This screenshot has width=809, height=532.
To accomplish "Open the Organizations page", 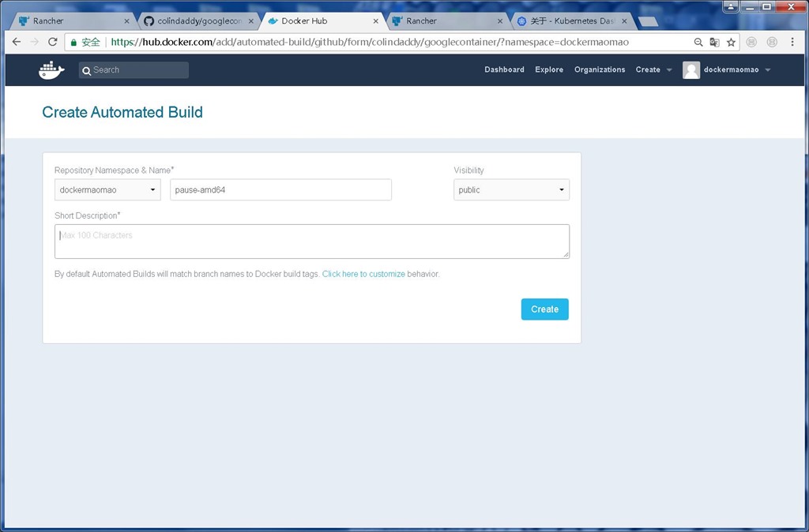I will pos(600,69).
